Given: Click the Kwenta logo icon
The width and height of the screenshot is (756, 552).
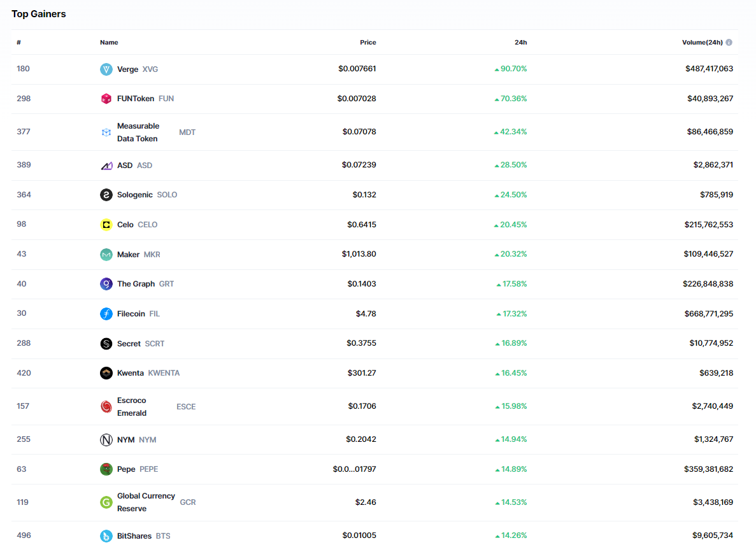Looking at the screenshot, I should (x=106, y=373).
